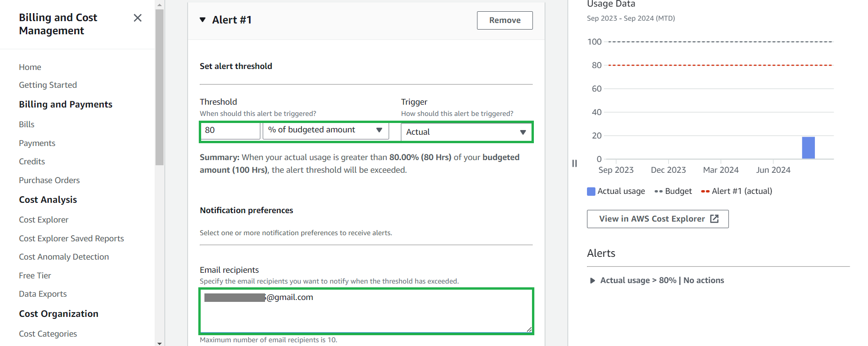This screenshot has width=868, height=346.
Task: Open Credits in the sidebar
Action: point(32,161)
